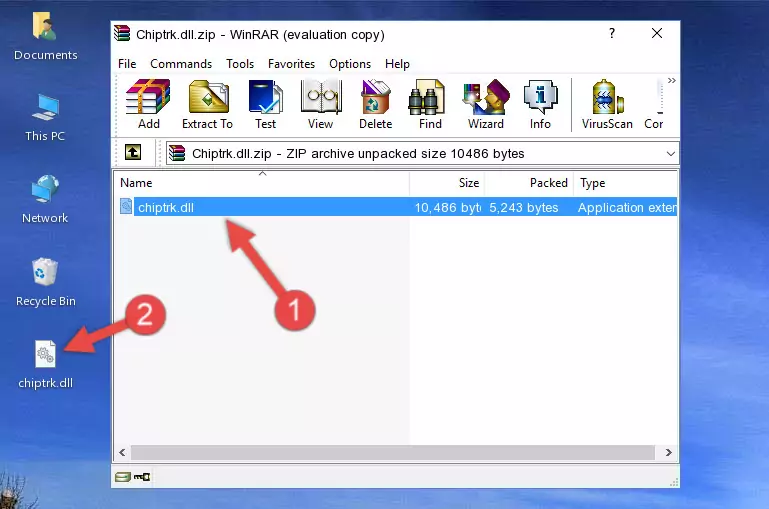Screen dimensions: 769x509
Task: Sort by the Name column header
Action: tap(262, 183)
